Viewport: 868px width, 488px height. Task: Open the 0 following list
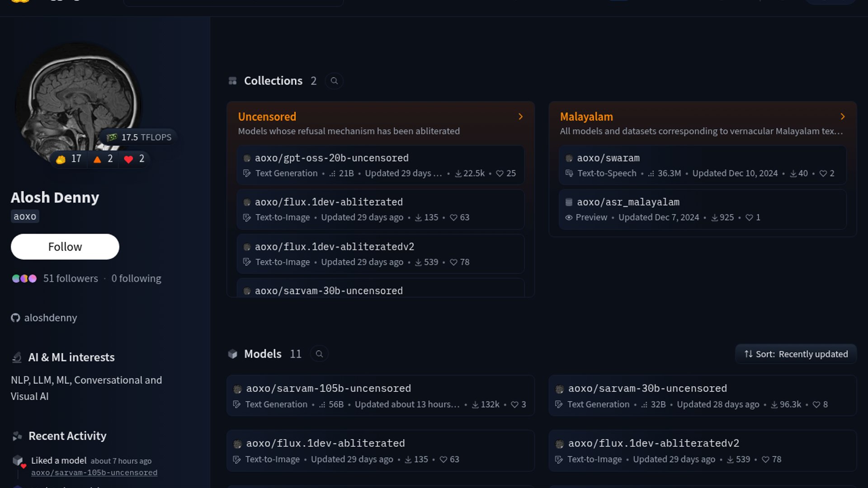coord(136,279)
